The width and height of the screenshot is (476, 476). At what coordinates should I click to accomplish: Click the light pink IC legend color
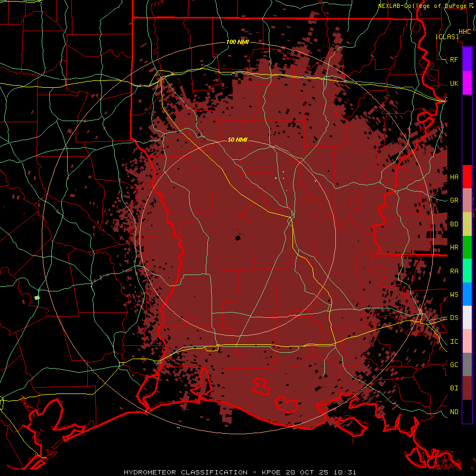point(467,341)
